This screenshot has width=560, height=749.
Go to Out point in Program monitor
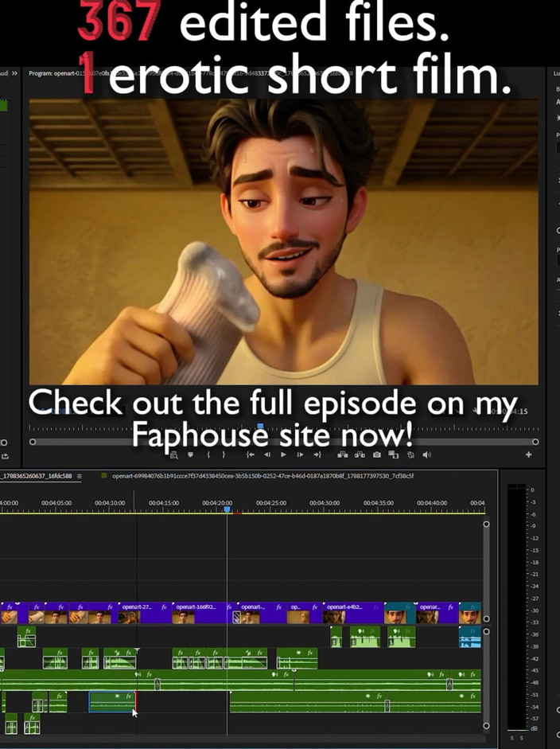click(317, 454)
